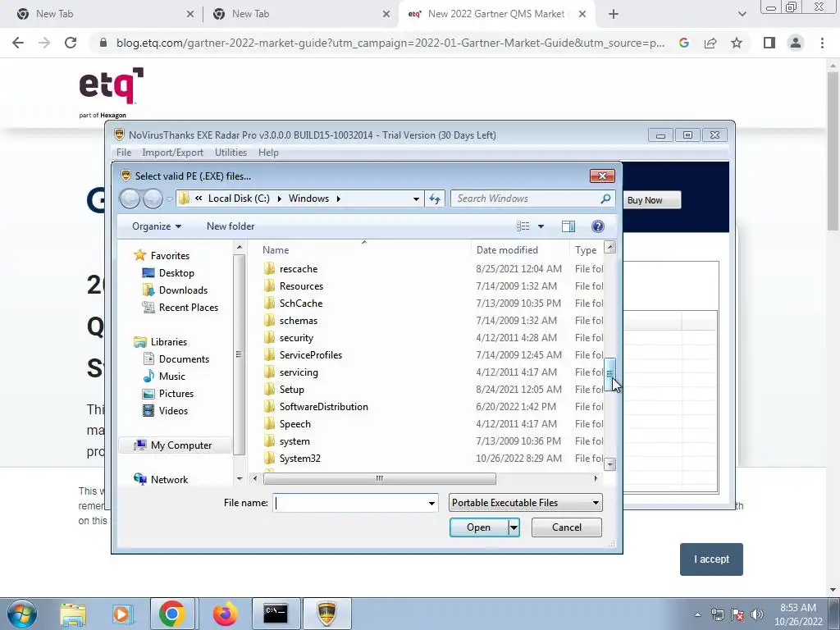Select the rescache folder
Image resolution: width=840 pixels, height=630 pixels.
click(299, 269)
